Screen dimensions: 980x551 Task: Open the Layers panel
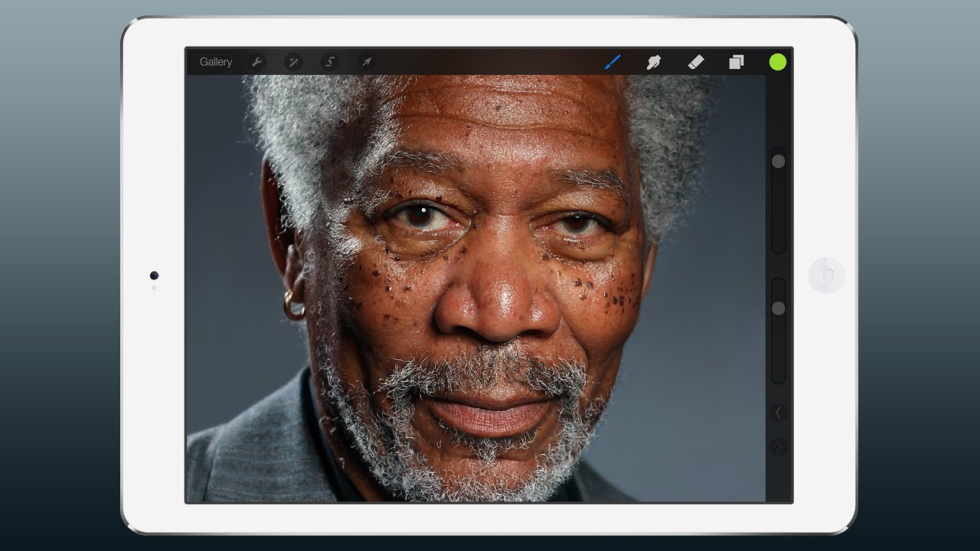pos(736,62)
